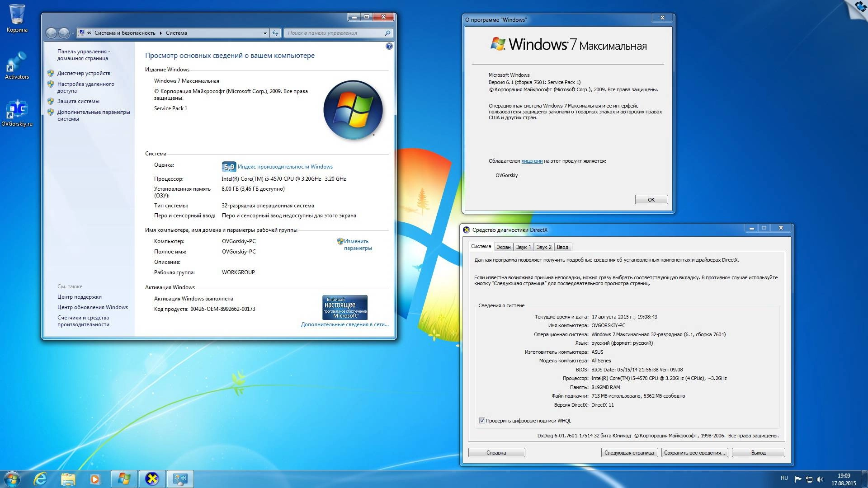Click the help question mark in the System window
868x488 pixels.
coord(389,46)
